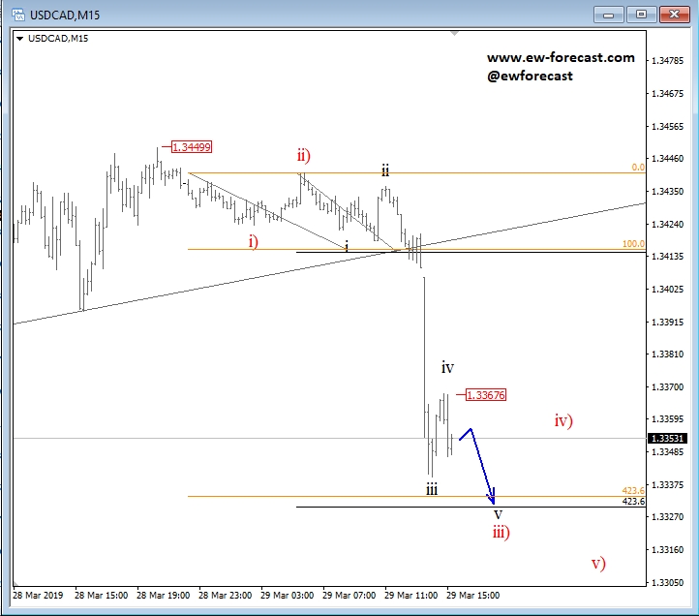Expand the USDCAD,M15 chart dropdown triangle
This screenshot has width=699, height=616.
tap(19, 39)
